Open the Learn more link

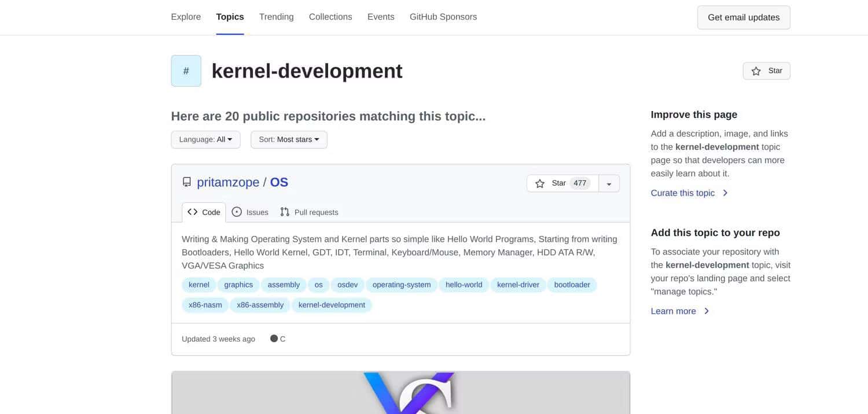click(x=680, y=311)
